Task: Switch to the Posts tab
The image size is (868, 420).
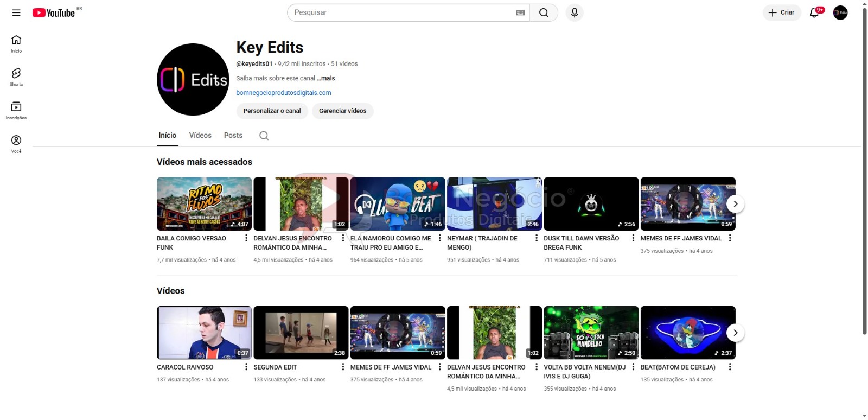Action: click(233, 136)
